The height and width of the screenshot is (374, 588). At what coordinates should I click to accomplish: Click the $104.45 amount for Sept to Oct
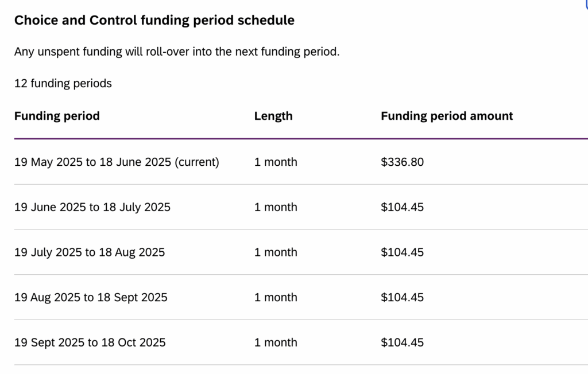[402, 342]
